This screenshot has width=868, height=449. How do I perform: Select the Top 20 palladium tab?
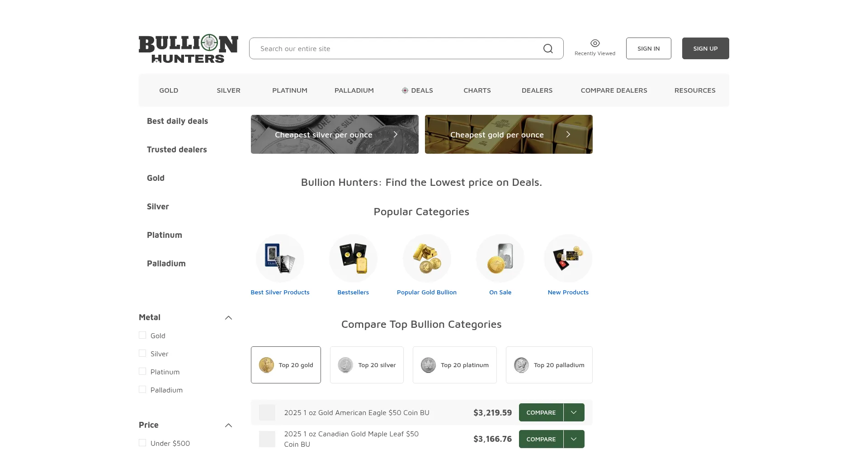coord(549,365)
